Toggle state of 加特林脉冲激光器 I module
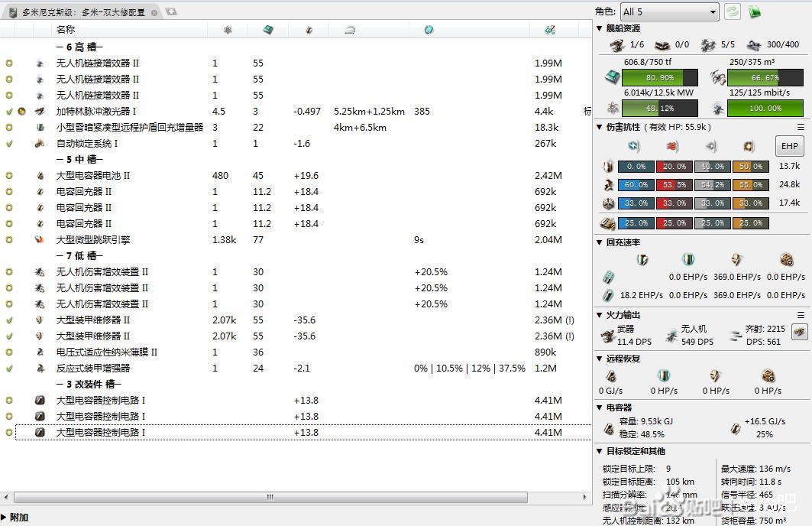 9,112
